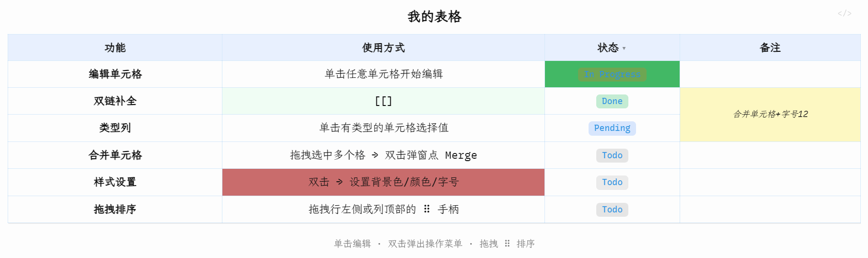
Task: Click the 拖拽选中多个格 Merge cell
Action: pos(383,155)
